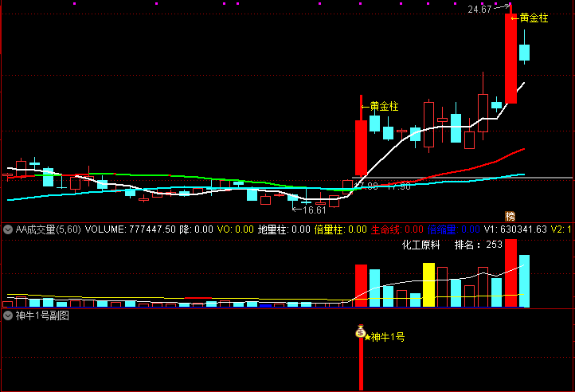
Task: Select the VOLUME: 777447.50 readout
Action: [x=131, y=229]
